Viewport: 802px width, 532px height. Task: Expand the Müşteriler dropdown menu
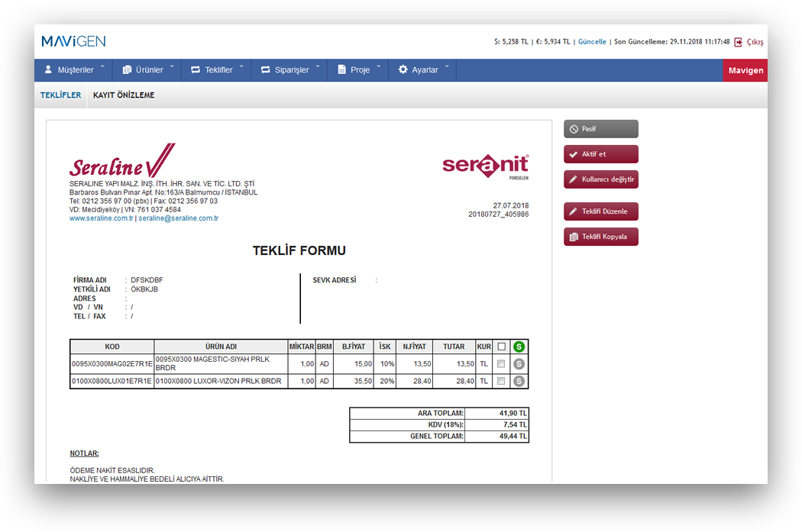pyautogui.click(x=74, y=69)
